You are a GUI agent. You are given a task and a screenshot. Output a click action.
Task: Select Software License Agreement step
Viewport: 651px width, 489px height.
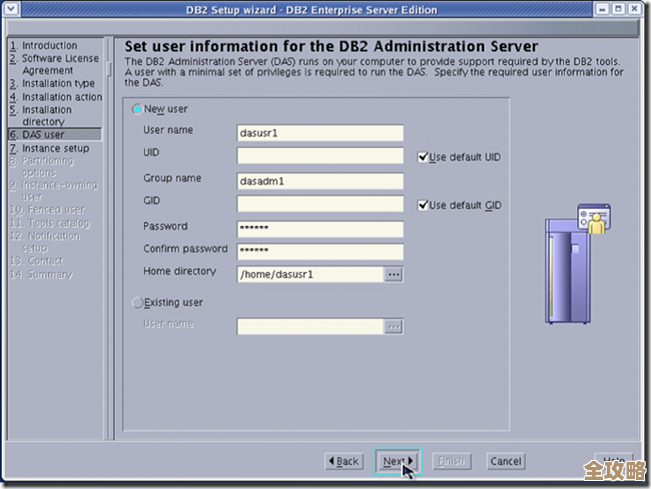[60, 65]
